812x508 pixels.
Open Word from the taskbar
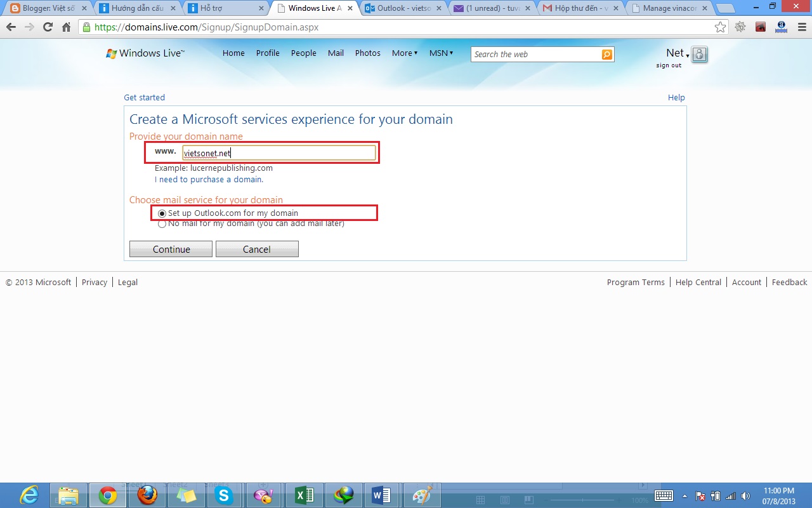(x=382, y=495)
